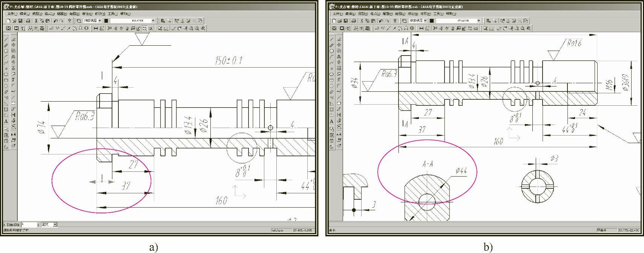Image resolution: width=644 pixels, height=253 pixels.
Task: Click New file icon in right window
Action: tap(334, 21)
